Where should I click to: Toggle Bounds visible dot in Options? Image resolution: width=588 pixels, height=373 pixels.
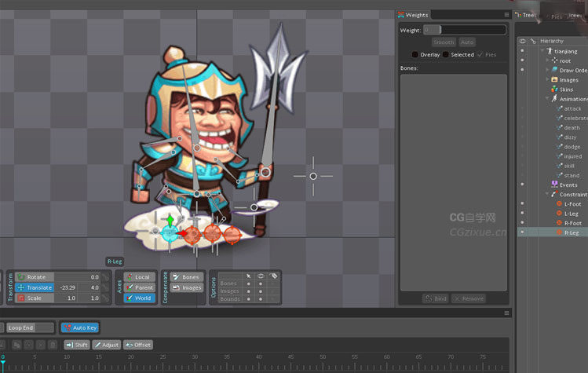click(x=261, y=299)
